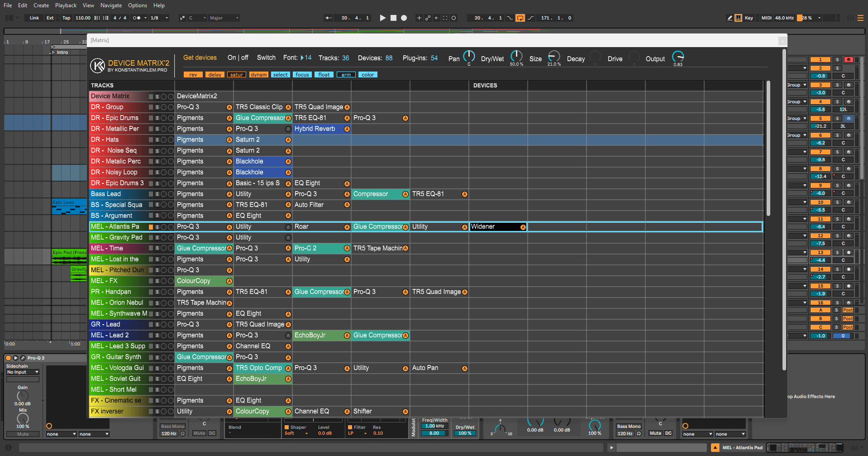The height and width of the screenshot is (456, 868).
Task: Open the Playback menu
Action: point(66,5)
